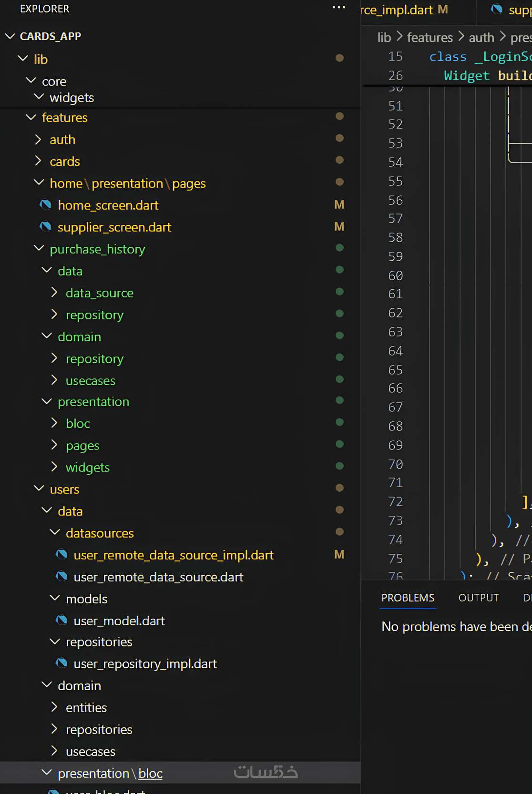Click the Dart icon beside user_model.dart
532x794 pixels.
click(x=61, y=621)
